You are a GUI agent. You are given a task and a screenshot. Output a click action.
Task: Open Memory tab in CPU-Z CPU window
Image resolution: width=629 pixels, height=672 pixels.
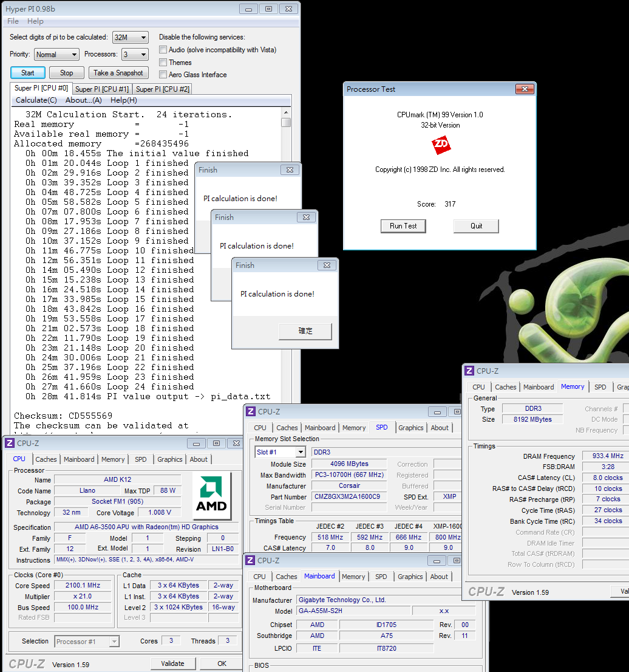[x=113, y=459]
